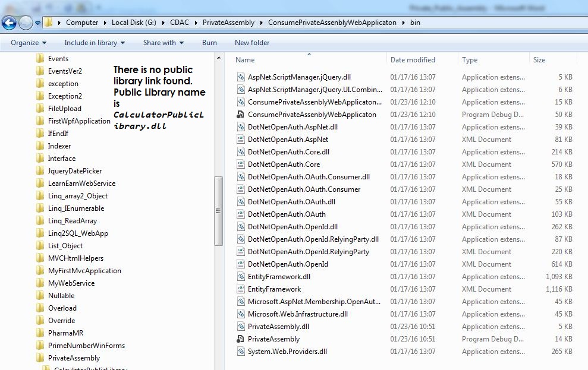
Task: Sort files by the Size column header
Action: [x=539, y=60]
